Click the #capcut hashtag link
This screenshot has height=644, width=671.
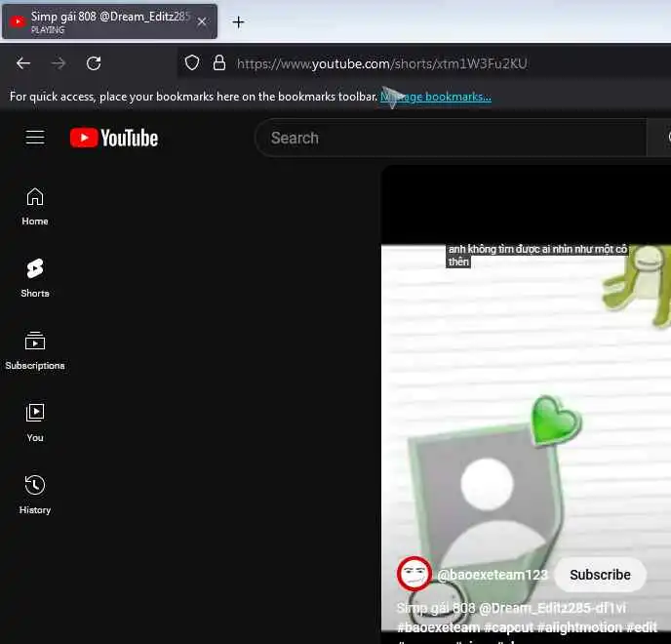click(509, 627)
